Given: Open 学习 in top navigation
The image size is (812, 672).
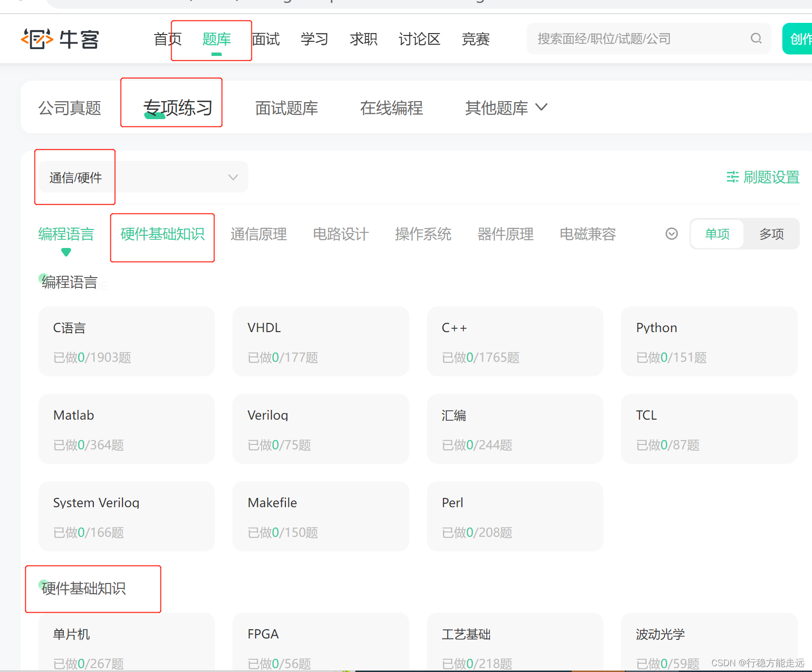Looking at the screenshot, I should click(x=315, y=39).
